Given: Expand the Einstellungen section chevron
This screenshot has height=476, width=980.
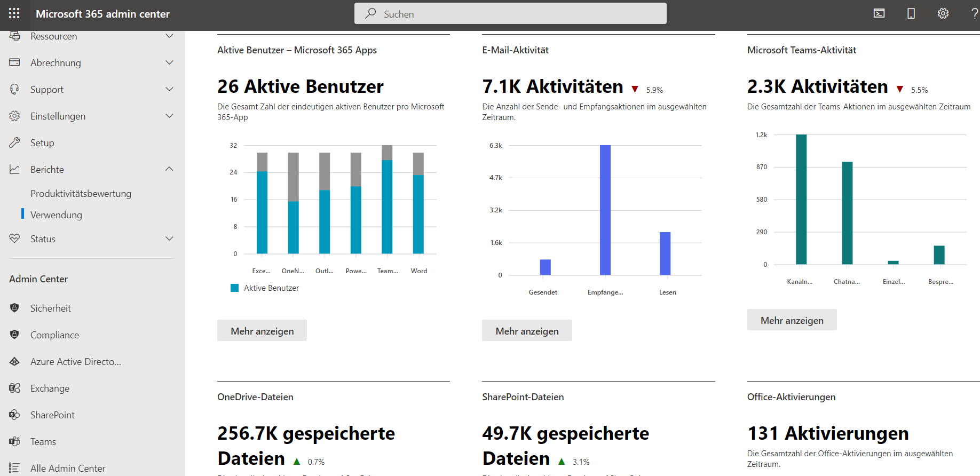Looking at the screenshot, I should [169, 116].
